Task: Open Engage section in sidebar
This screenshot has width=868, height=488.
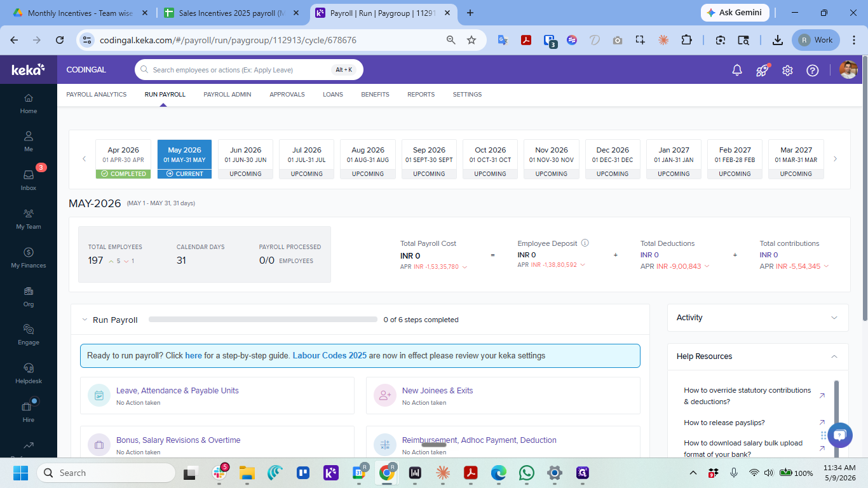Action: coord(29,335)
